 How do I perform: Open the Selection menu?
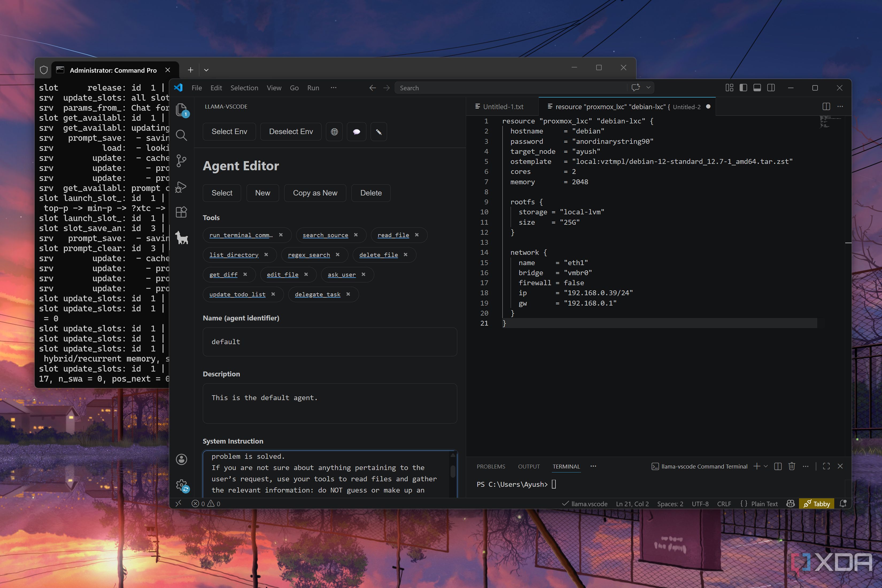tap(244, 88)
